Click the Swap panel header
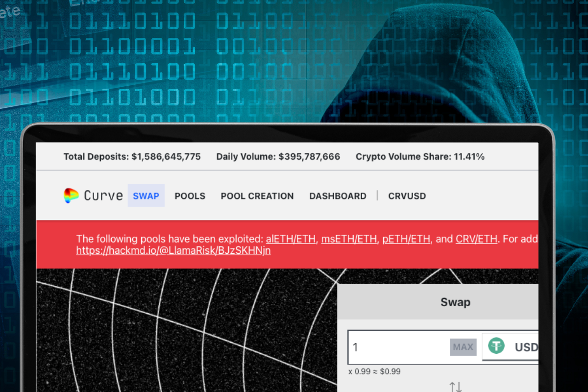Screen dimensions: 588x392 455,302
